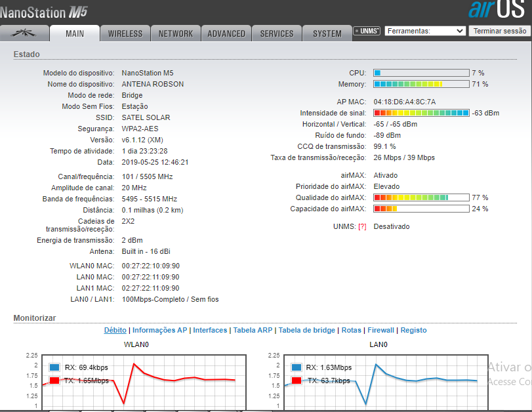Open the NETWORK tab
532x412 pixels.
pyautogui.click(x=176, y=33)
